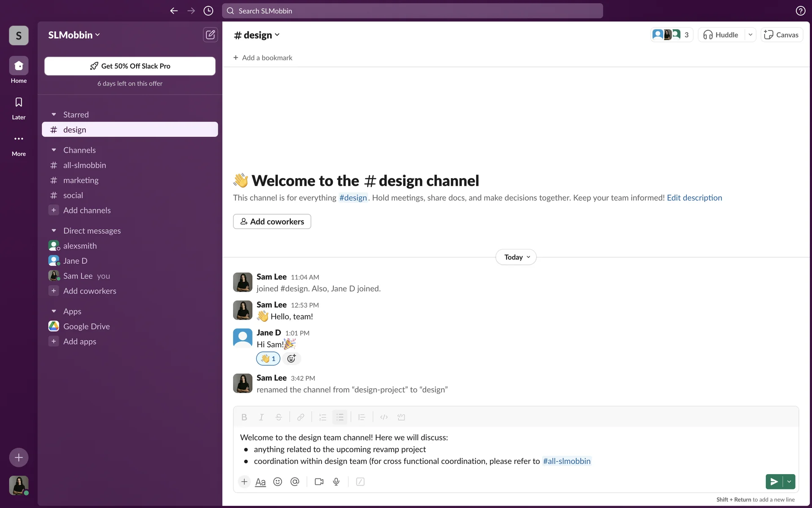The image size is (812, 508).
Task: Click the Edit description link
Action: pyautogui.click(x=694, y=198)
